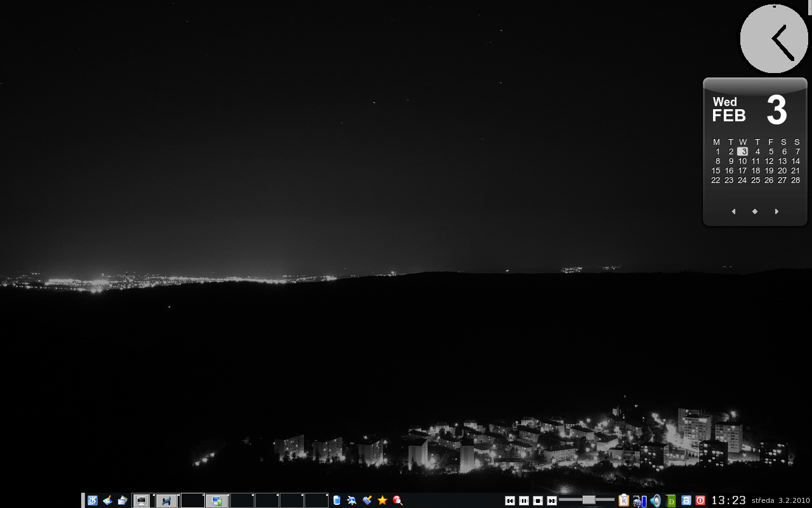Click the 'W' Wednesday column header
This screenshot has height=508, width=812.
coord(743,142)
